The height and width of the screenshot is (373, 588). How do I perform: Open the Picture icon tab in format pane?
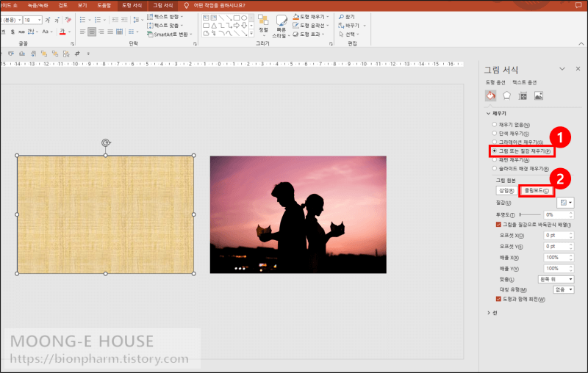tap(539, 96)
